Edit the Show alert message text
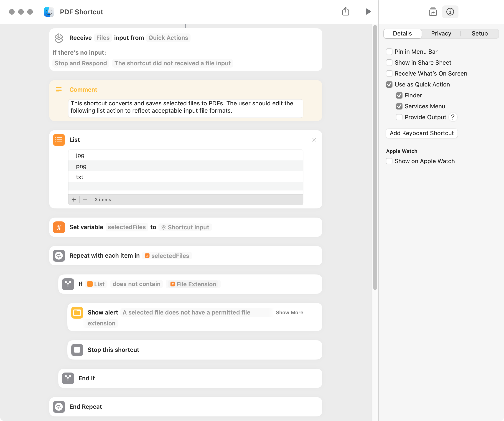 click(x=186, y=312)
